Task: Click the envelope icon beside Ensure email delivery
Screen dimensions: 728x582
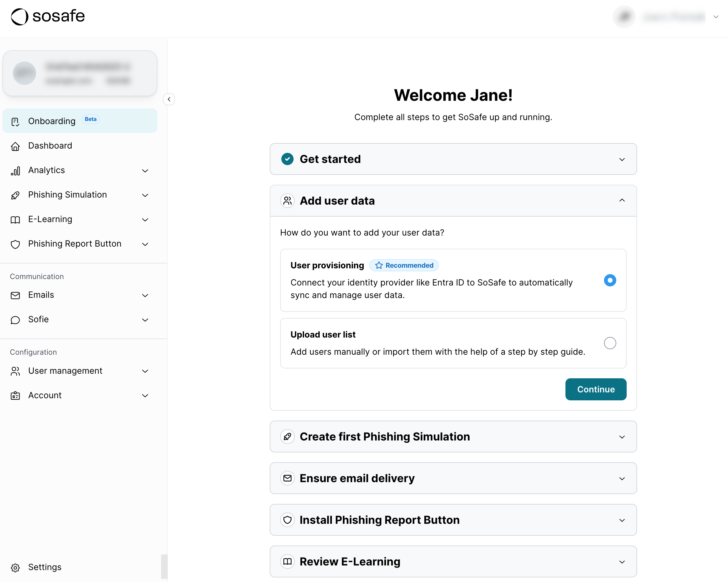Action: 287,478
